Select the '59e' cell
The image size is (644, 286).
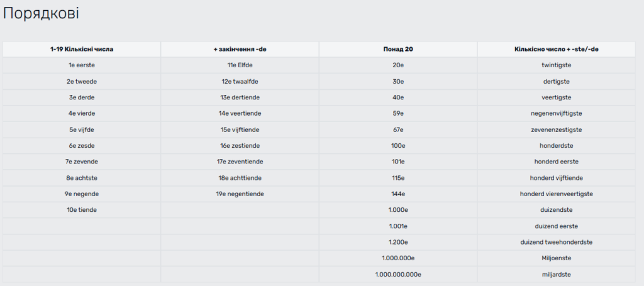click(x=397, y=113)
